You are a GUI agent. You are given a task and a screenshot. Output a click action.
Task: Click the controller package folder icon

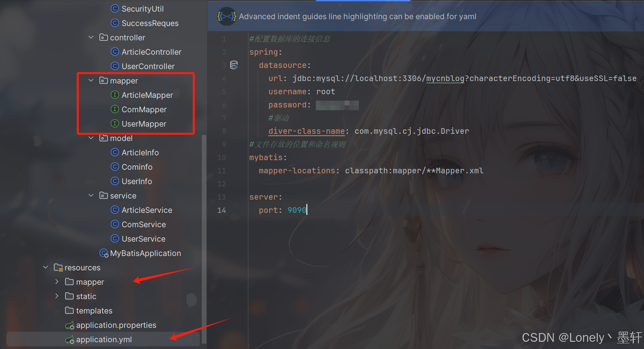click(104, 37)
